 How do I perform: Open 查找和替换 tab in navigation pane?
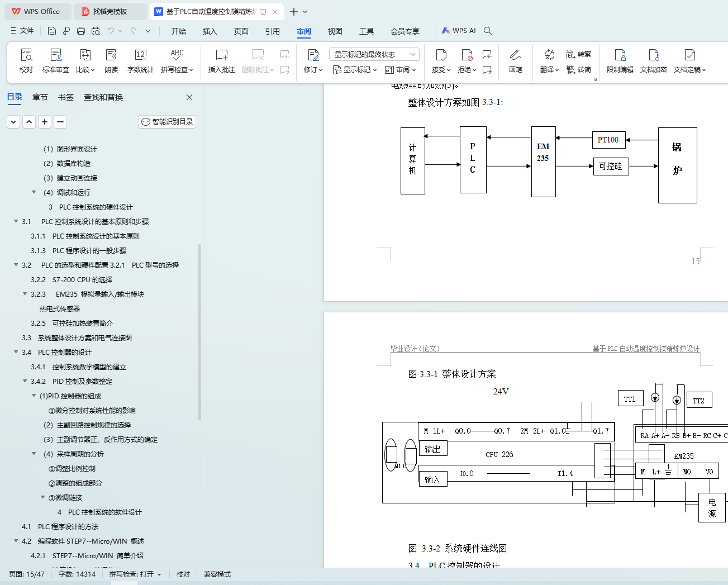[103, 97]
